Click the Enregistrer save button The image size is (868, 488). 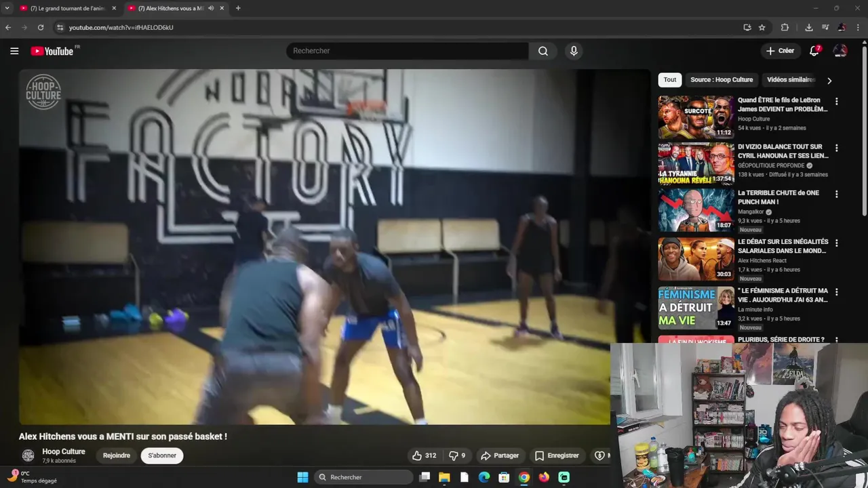pos(557,455)
